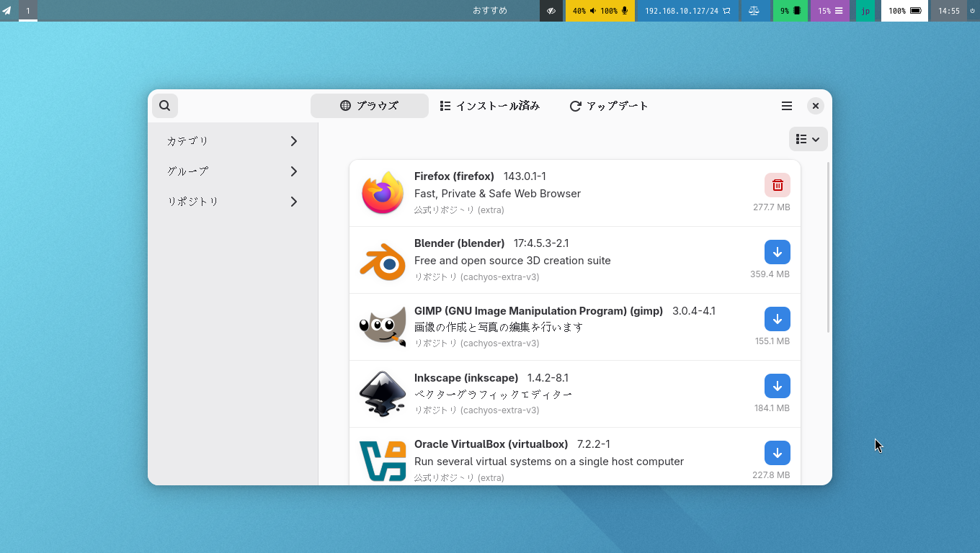This screenshot has width=980, height=553.
Task: Click the GIMP mascot icon
Action: coord(383,327)
